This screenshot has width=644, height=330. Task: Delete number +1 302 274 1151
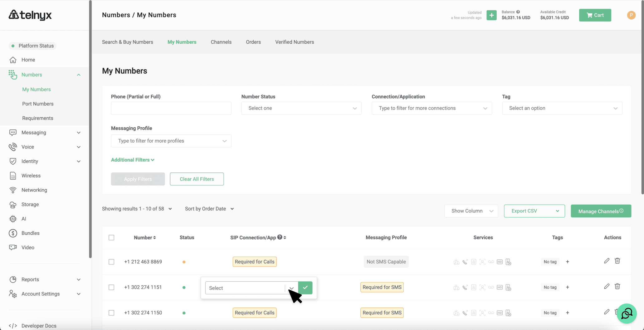coord(617,286)
